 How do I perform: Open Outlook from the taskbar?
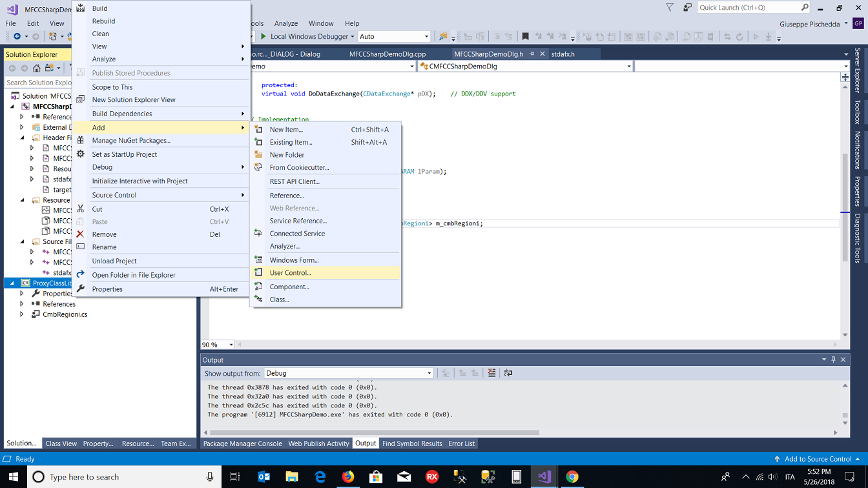point(263,477)
